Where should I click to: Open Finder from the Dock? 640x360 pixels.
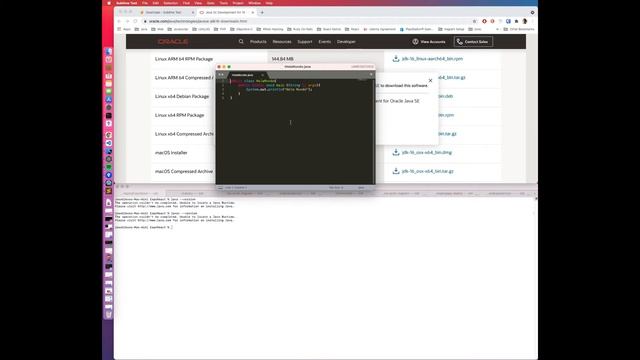[109, 51]
